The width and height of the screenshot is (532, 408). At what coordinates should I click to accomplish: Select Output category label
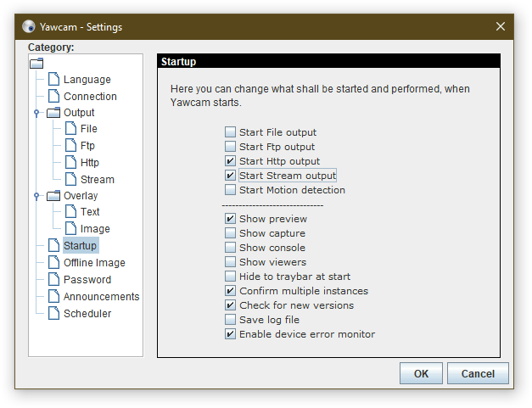[x=79, y=113]
